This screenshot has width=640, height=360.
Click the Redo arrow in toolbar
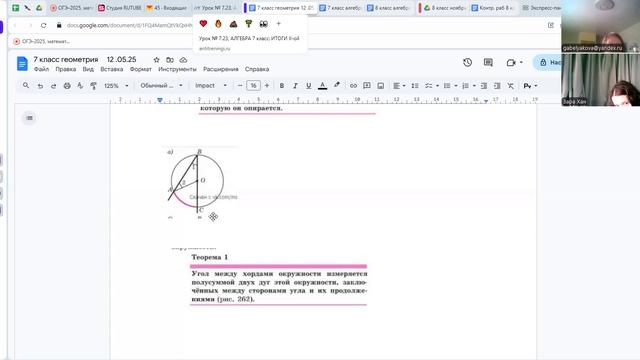[53, 86]
